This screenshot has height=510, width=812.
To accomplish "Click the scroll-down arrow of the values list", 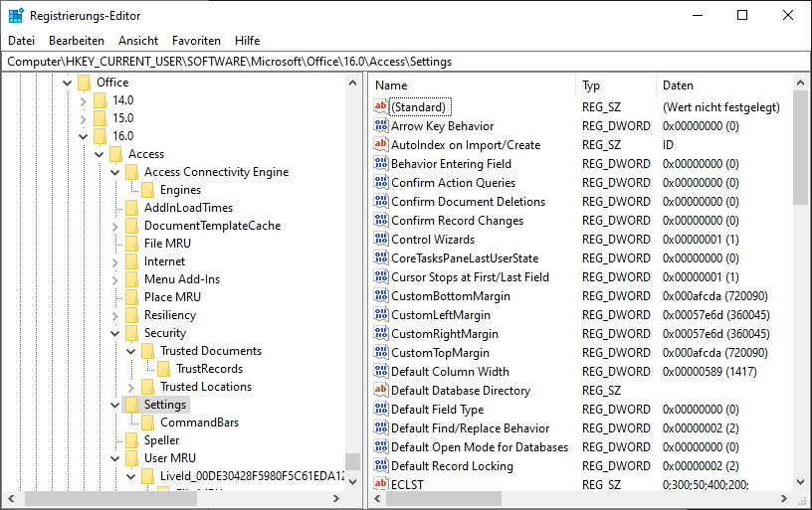I will coord(801,500).
